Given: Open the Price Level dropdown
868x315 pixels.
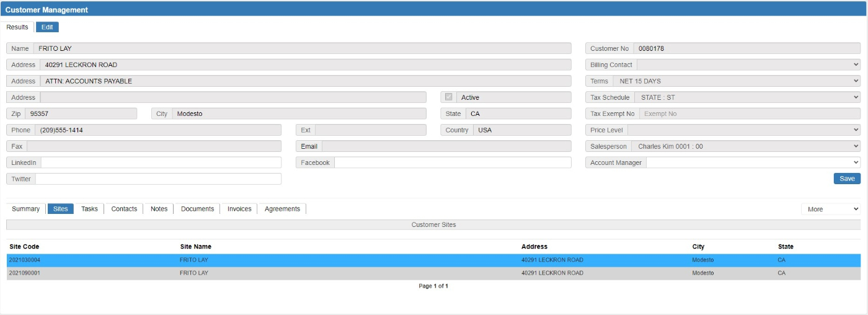Looking at the screenshot, I should 744,130.
